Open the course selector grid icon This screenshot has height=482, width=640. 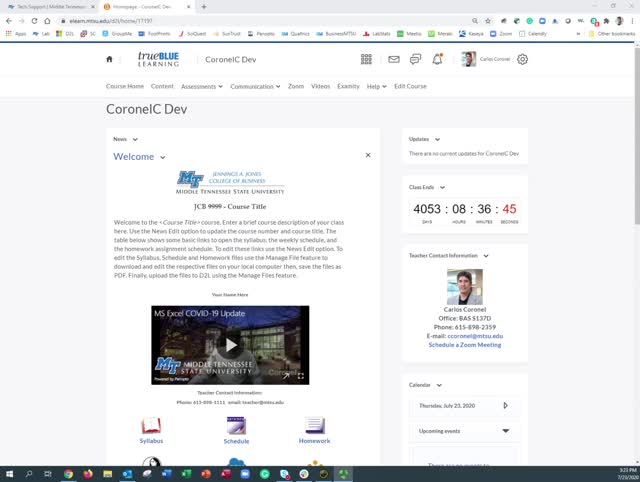pos(366,60)
